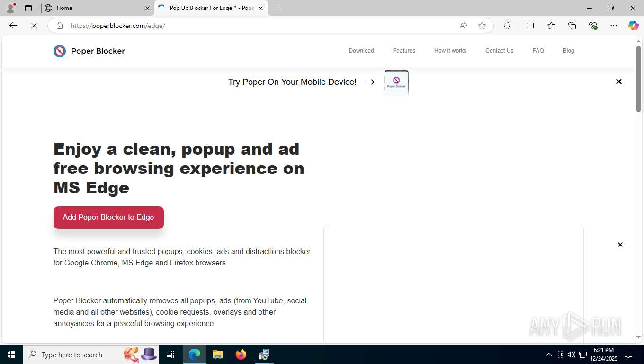Click the Poper Blocker phone thumbnail

tap(396, 83)
